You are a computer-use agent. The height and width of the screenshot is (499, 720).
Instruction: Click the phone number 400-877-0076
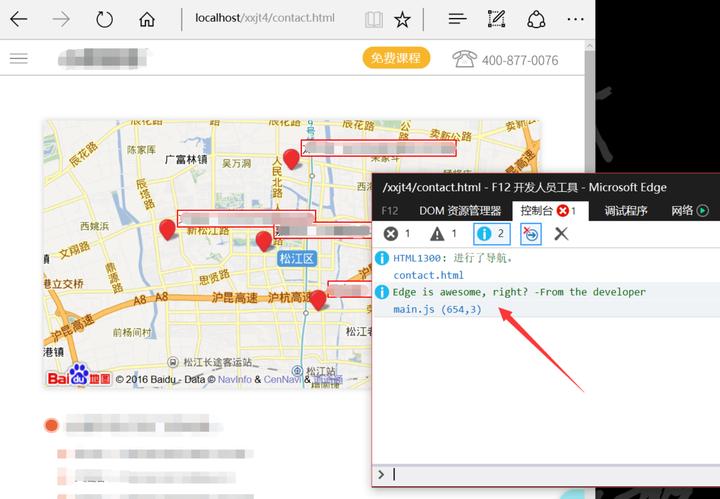(x=520, y=60)
